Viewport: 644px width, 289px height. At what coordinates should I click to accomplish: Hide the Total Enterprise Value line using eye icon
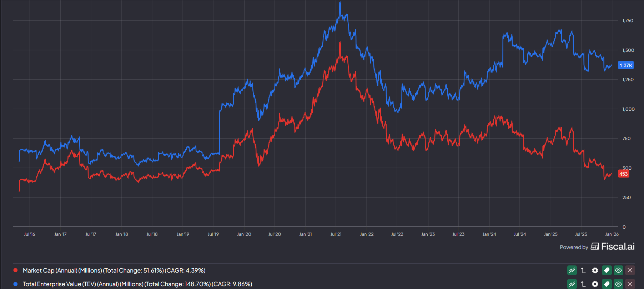(618, 284)
